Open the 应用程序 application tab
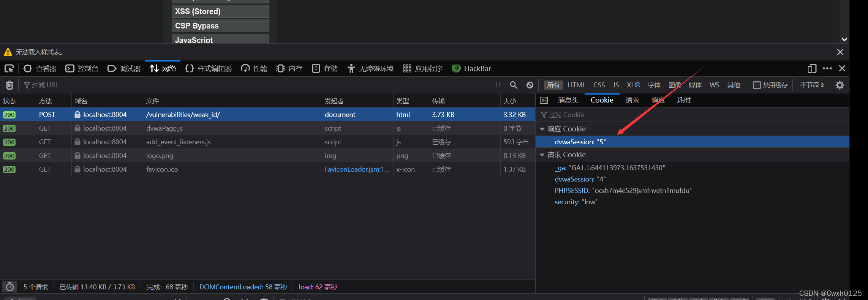The image size is (868, 300). [x=423, y=69]
